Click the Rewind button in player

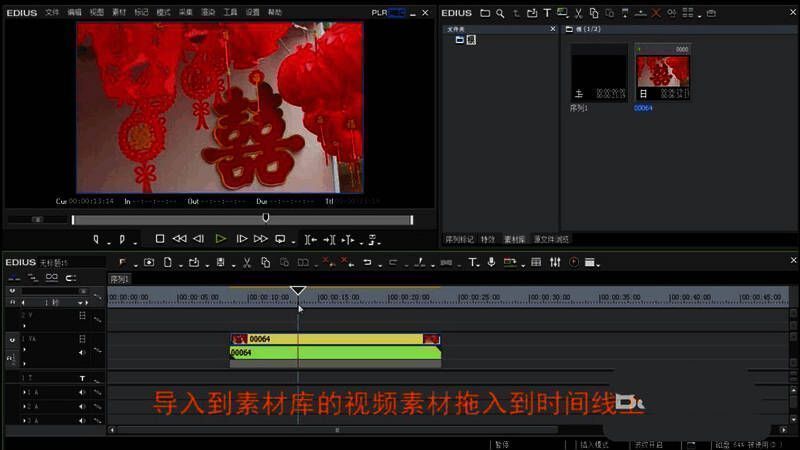tap(179, 238)
